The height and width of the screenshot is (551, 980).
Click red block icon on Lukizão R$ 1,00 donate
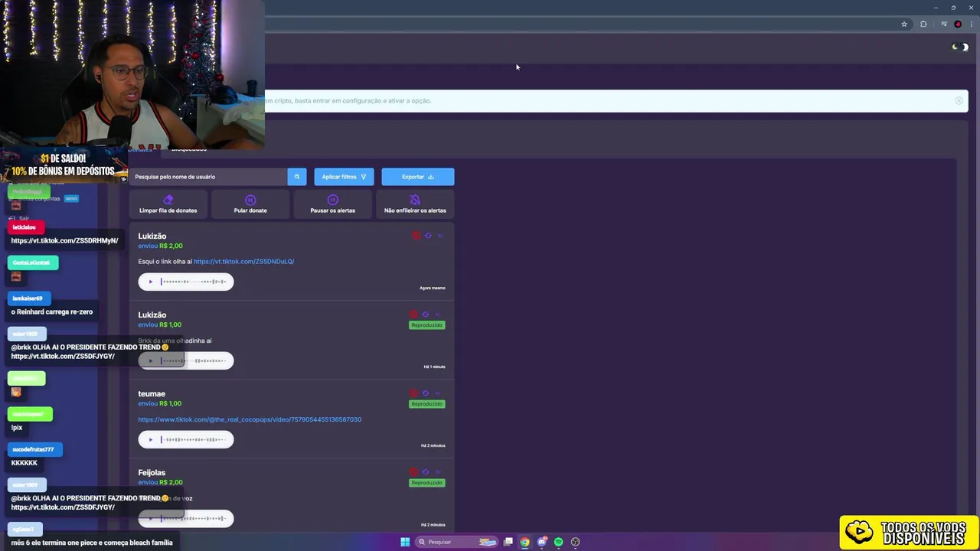pyautogui.click(x=413, y=315)
